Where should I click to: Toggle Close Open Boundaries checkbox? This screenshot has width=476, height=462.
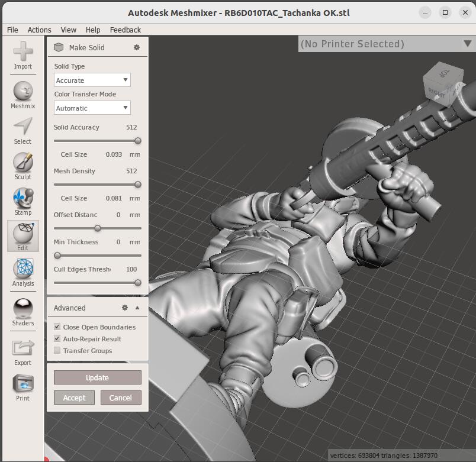(57, 327)
